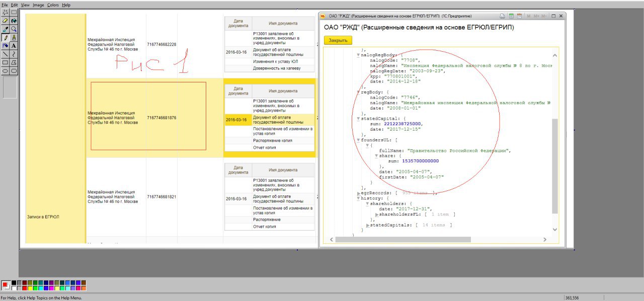Open the Image menu

coord(38,5)
